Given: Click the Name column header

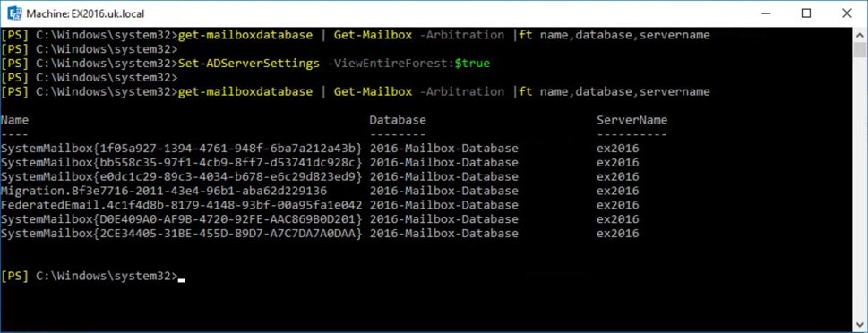Looking at the screenshot, I should [x=14, y=120].
